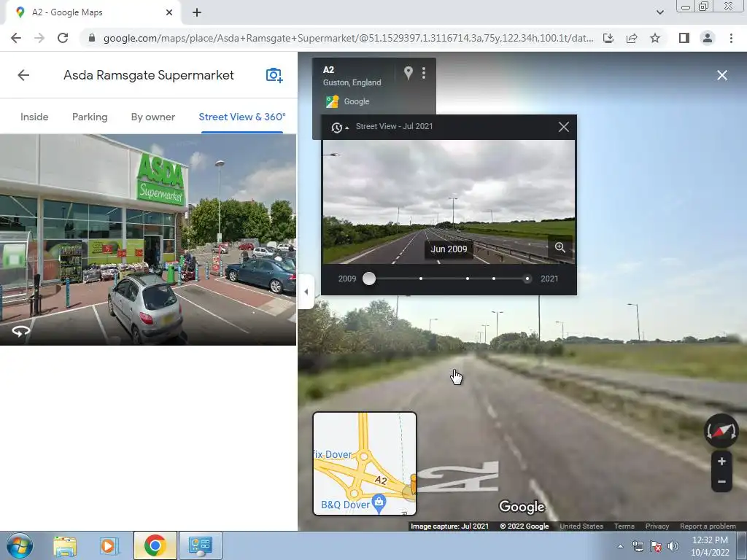
Task: Open the minimap showing B&Q Dover
Action: (365, 464)
